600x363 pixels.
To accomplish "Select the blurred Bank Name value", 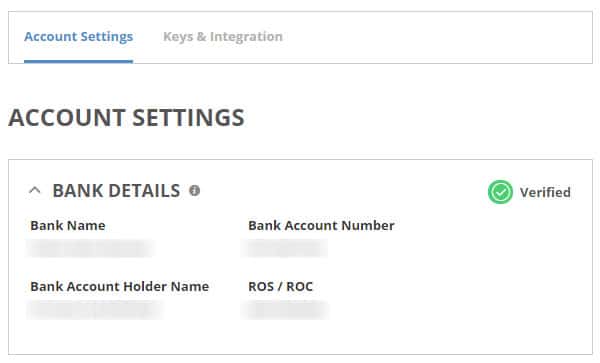I will coord(90,248).
